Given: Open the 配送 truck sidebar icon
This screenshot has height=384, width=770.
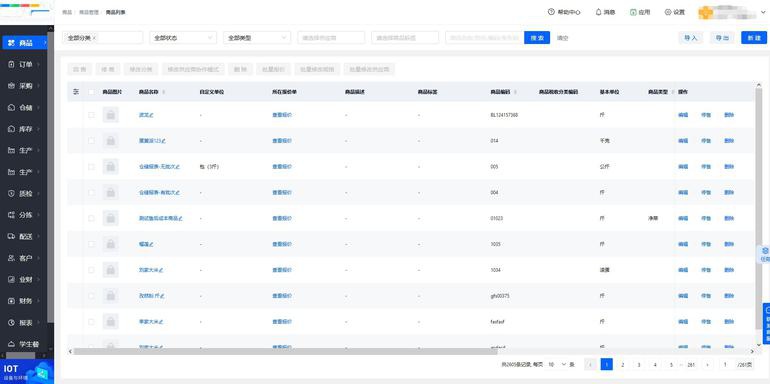Looking at the screenshot, I should pyautogui.click(x=12, y=237).
